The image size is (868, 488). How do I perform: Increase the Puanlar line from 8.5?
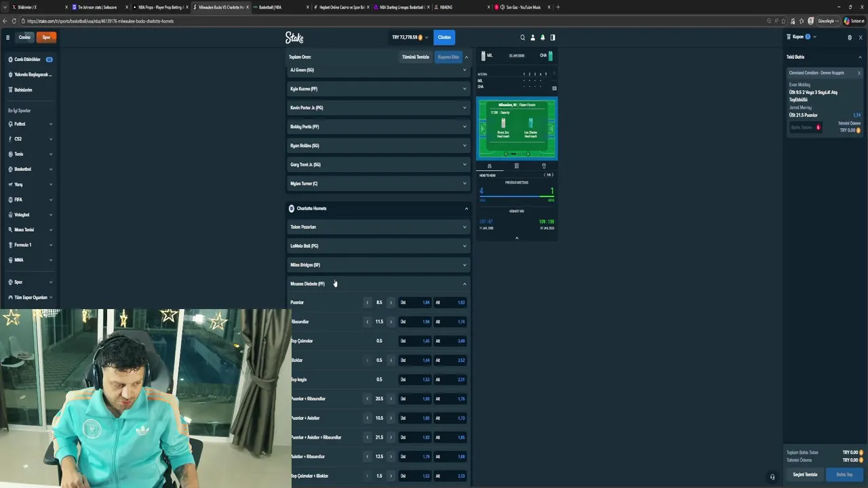391,302
